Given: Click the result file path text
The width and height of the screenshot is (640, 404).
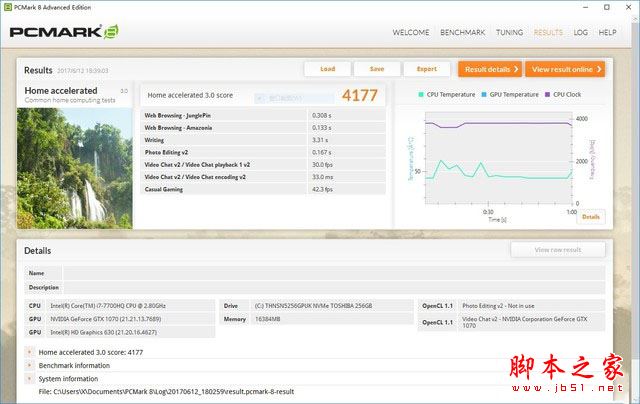Looking at the screenshot, I should coord(166,392).
